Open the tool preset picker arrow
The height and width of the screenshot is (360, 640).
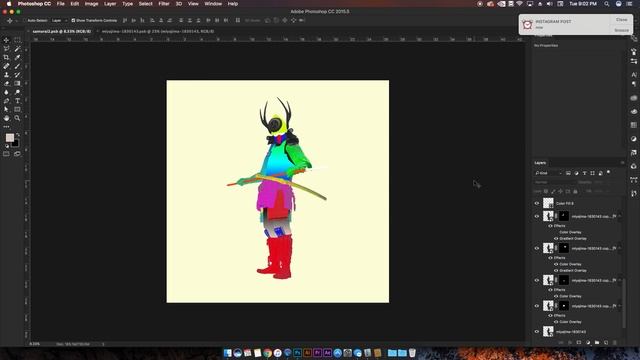tap(16, 20)
